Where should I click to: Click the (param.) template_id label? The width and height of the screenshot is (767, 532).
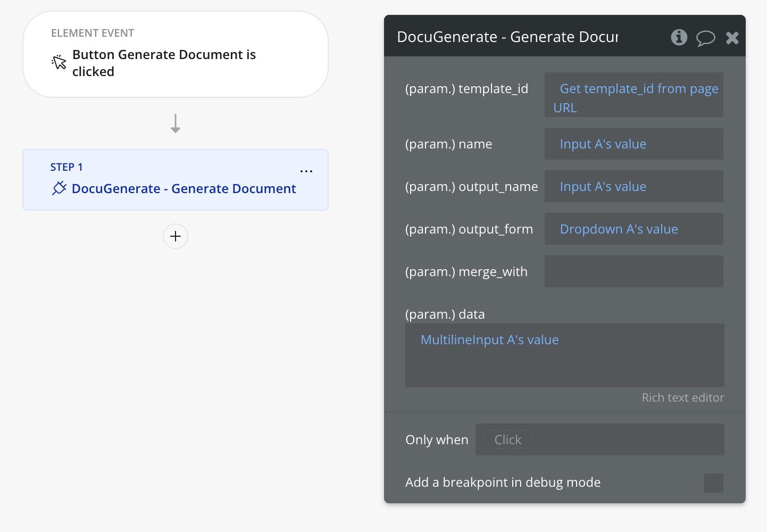pyautogui.click(x=466, y=89)
